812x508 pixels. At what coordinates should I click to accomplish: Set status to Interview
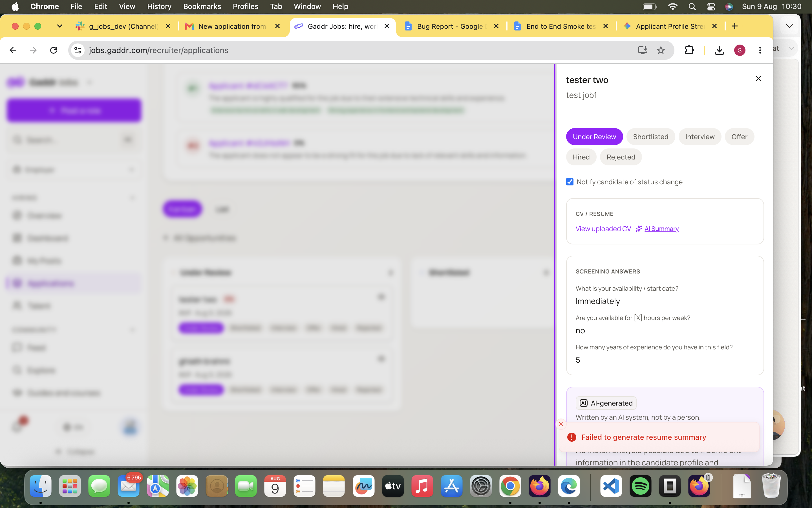pos(700,137)
